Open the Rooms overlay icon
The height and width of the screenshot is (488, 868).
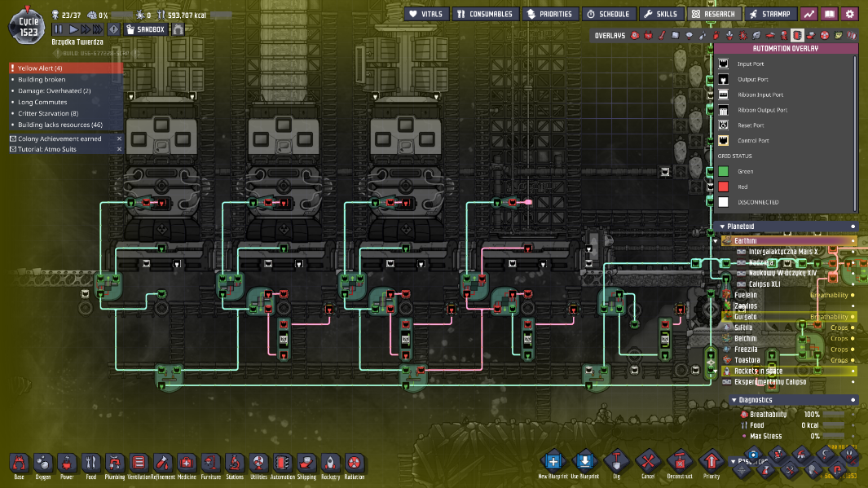click(770, 35)
